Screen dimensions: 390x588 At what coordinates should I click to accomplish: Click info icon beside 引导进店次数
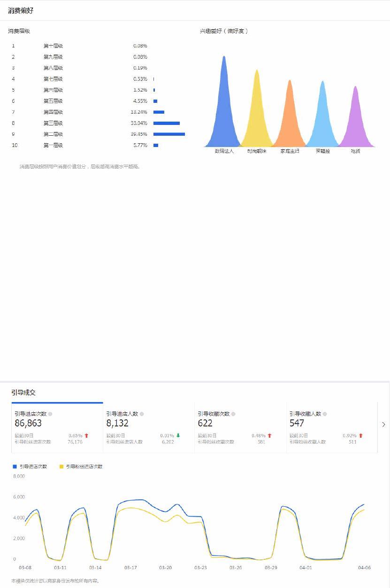pyautogui.click(x=50, y=414)
